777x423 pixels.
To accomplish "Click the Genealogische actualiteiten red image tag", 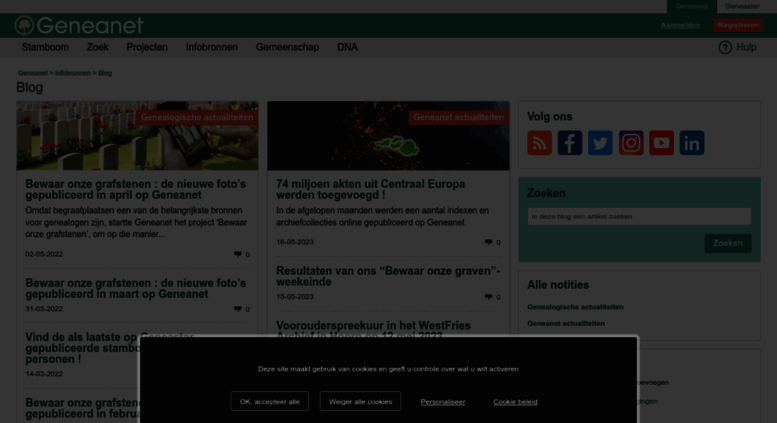I will coord(197,117).
